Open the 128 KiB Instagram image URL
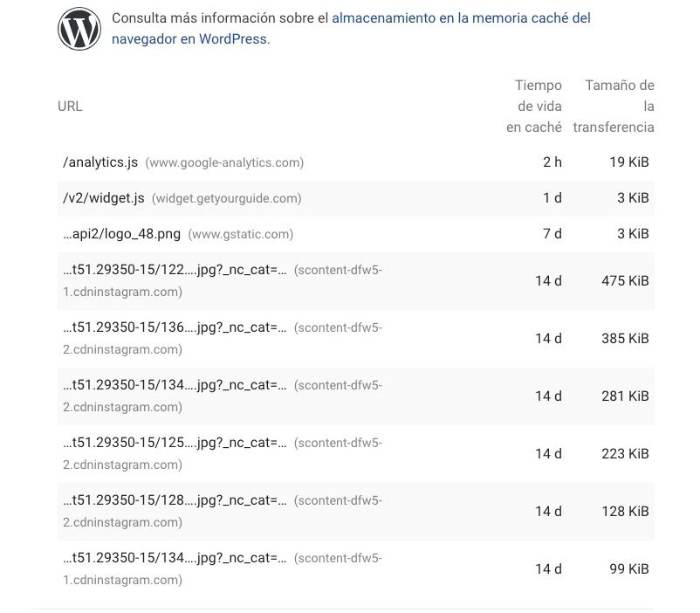 [x=175, y=501]
